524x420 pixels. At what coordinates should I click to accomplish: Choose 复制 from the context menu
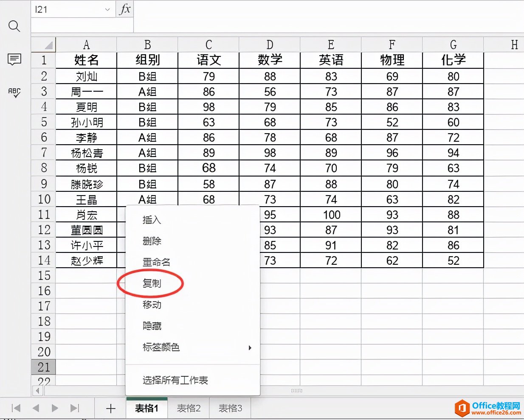pyautogui.click(x=151, y=283)
